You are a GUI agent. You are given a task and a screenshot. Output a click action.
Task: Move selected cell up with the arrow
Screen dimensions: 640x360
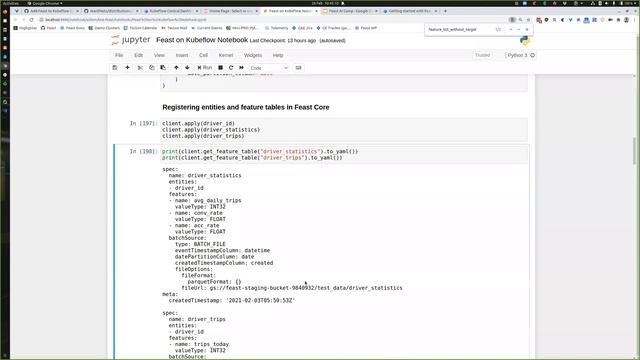click(x=176, y=68)
